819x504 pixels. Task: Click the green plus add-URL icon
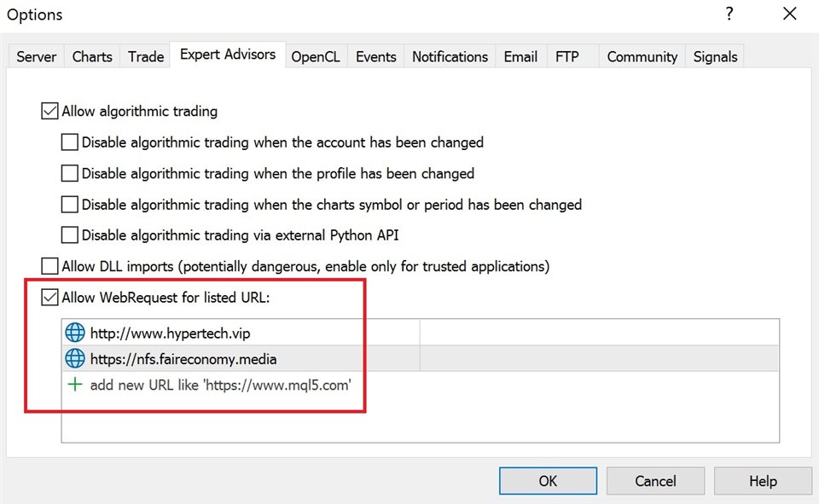[x=75, y=385]
